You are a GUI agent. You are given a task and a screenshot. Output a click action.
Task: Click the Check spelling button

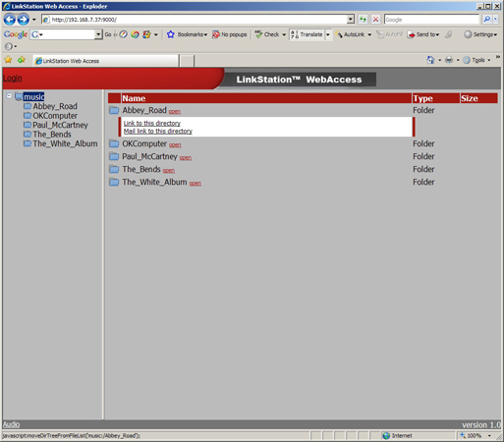(x=267, y=34)
